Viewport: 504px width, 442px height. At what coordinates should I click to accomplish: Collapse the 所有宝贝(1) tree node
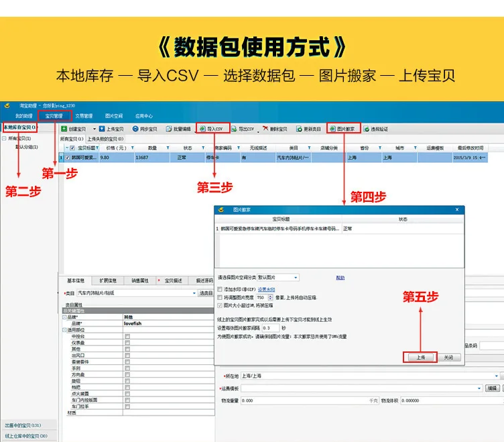tap(5, 138)
